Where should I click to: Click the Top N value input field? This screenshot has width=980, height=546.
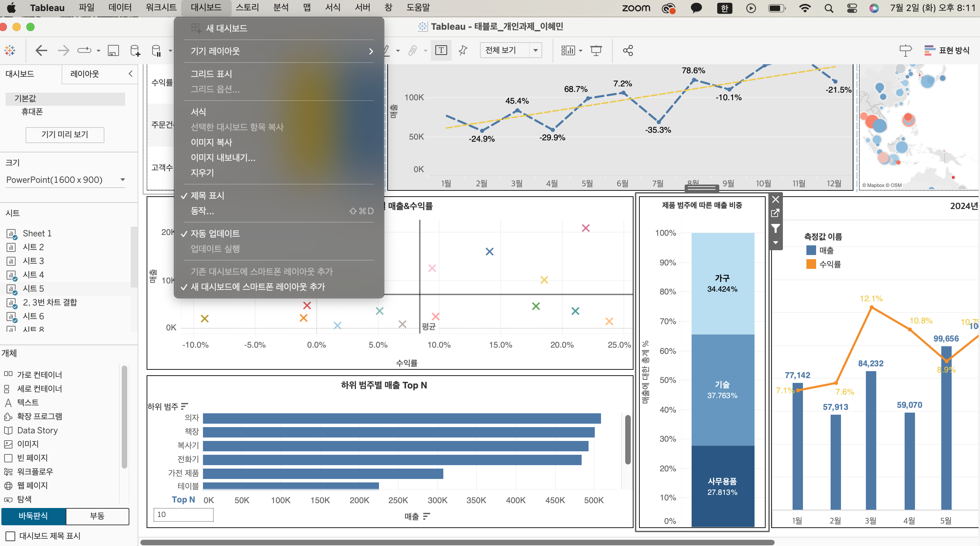coord(183,515)
